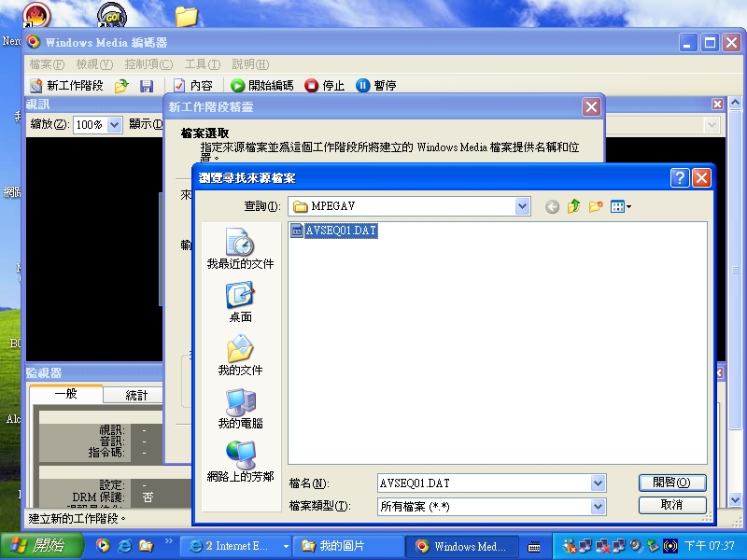Select the AVSEQ01.DAT file icon
The image size is (747, 560).
297,231
